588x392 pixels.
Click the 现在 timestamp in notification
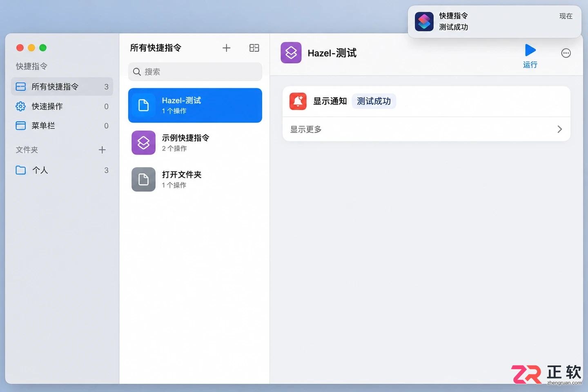(566, 16)
